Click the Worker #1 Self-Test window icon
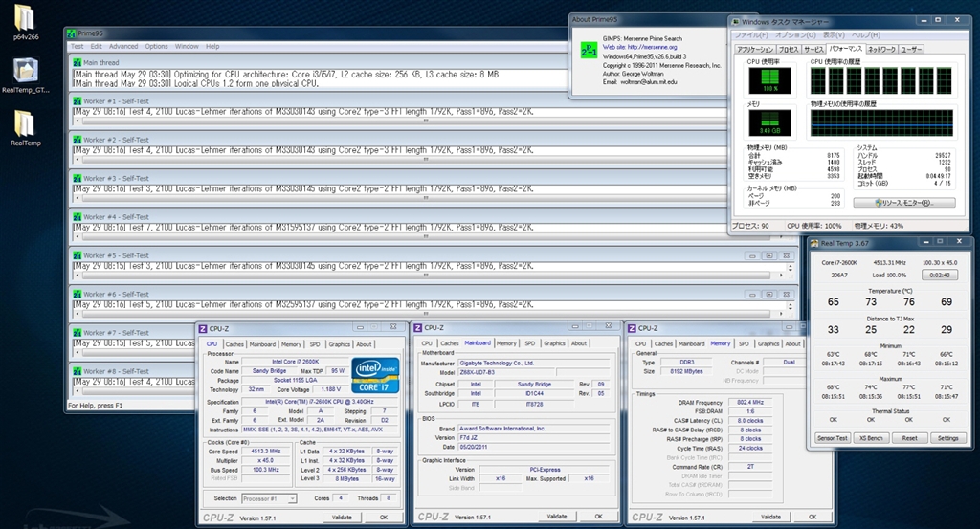 [x=77, y=100]
